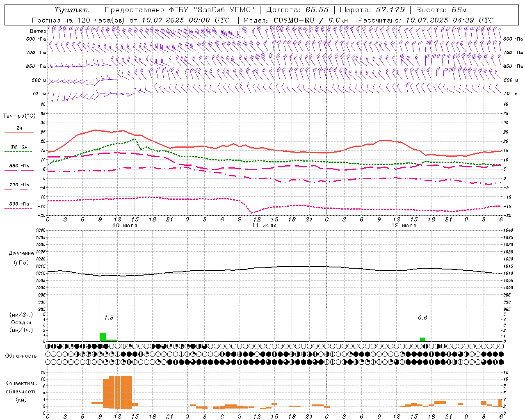Click the "Долгота: 65.55" longitude value

click(x=297, y=10)
